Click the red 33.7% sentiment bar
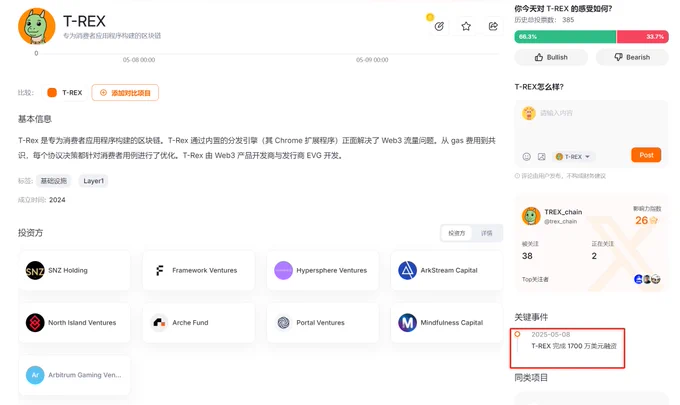Image resolution: width=680 pixels, height=405 pixels. pos(642,37)
